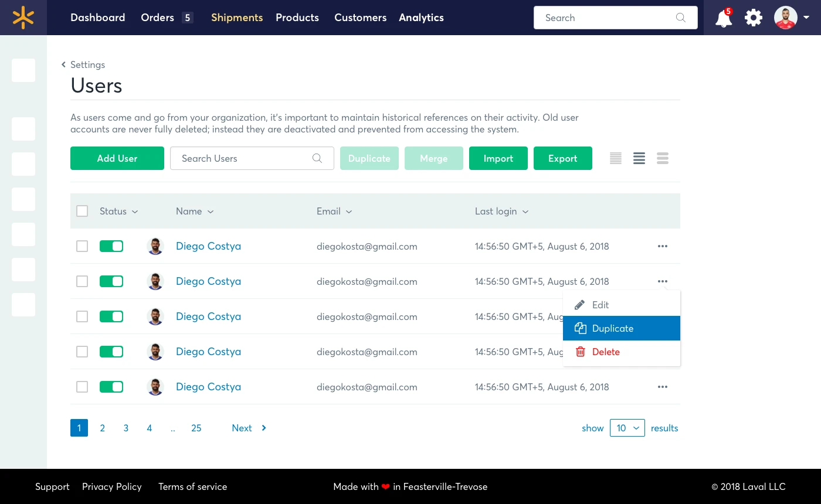This screenshot has height=504, width=821.
Task: Tick the select-all checkbox in the table header
Action: pos(82,211)
